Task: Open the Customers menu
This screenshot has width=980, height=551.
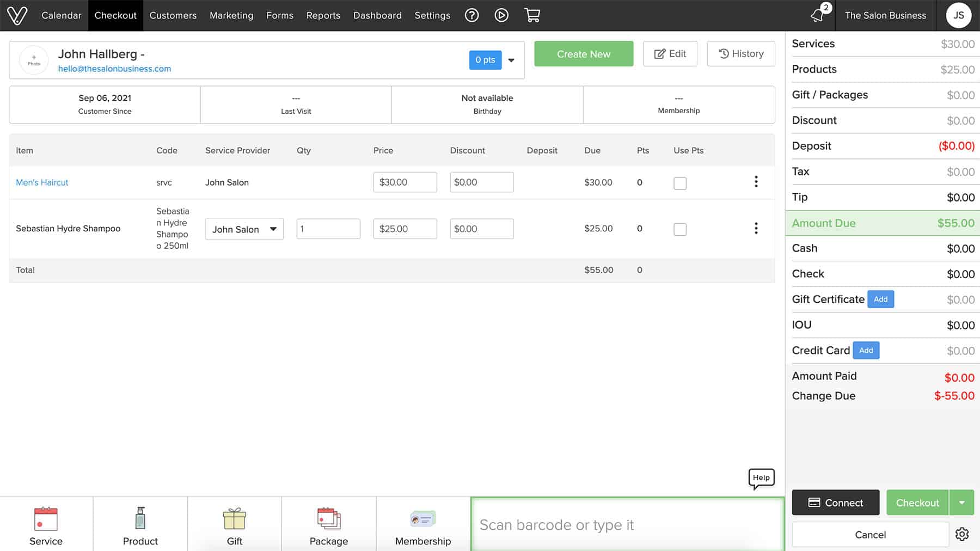Action: tap(173, 15)
